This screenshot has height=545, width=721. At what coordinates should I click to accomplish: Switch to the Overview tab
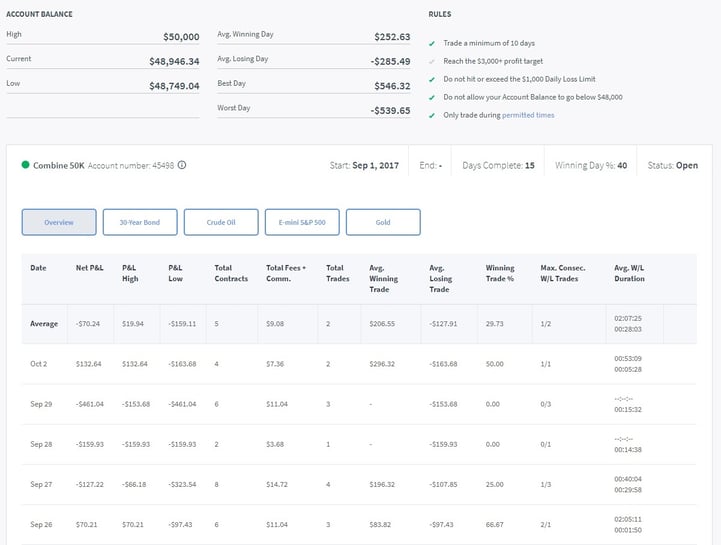59,222
